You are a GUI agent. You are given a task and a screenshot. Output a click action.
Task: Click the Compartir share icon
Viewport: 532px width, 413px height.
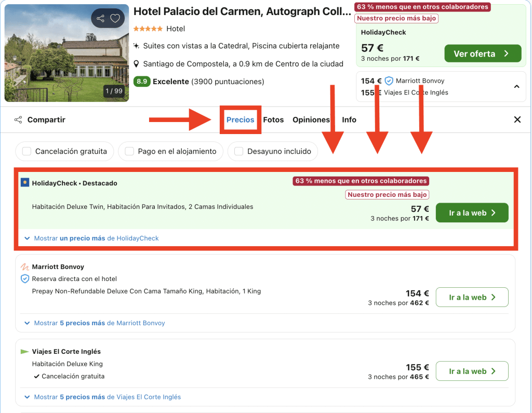tap(18, 120)
